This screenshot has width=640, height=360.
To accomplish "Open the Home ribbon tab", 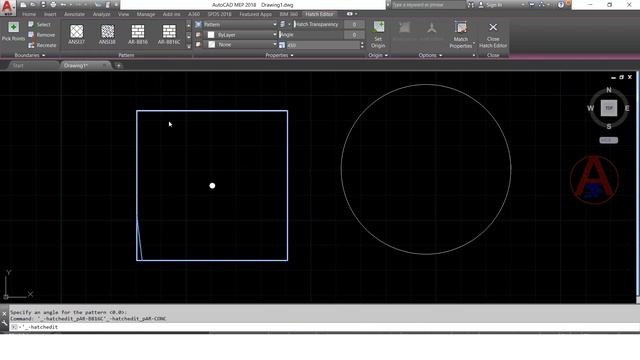I will pos(29,14).
